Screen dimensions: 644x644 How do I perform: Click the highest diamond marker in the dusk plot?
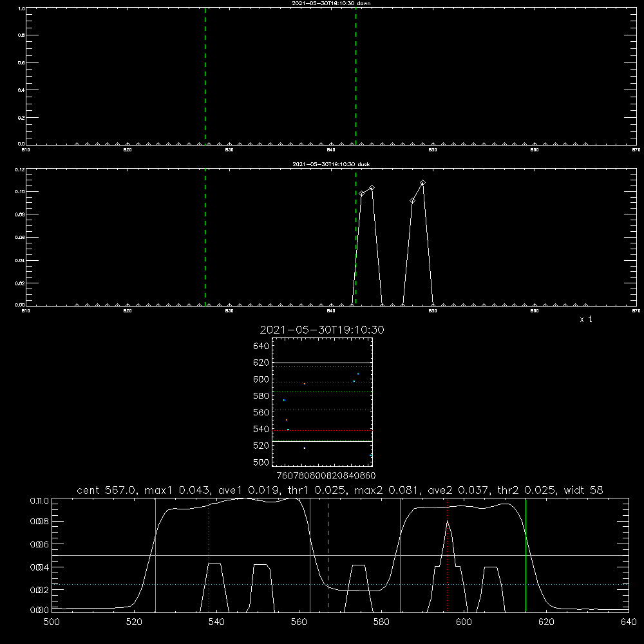click(x=422, y=182)
